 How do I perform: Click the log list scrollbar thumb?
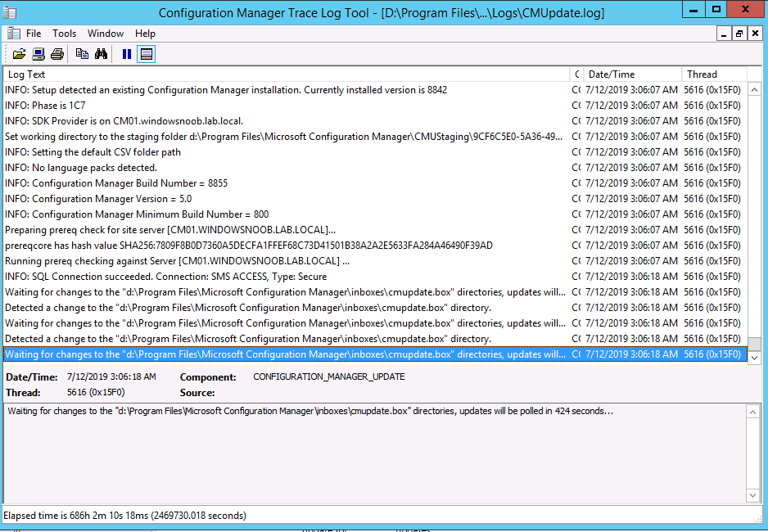tap(754, 344)
